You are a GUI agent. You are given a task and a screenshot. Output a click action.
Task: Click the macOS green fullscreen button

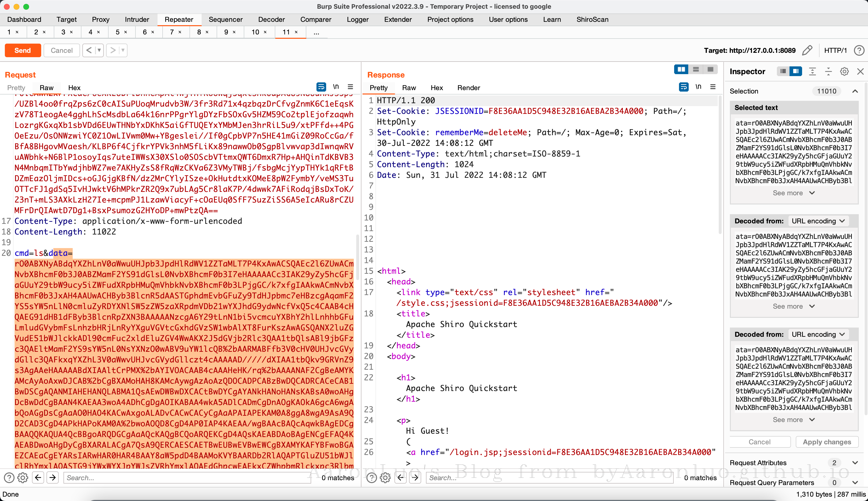[x=26, y=7]
